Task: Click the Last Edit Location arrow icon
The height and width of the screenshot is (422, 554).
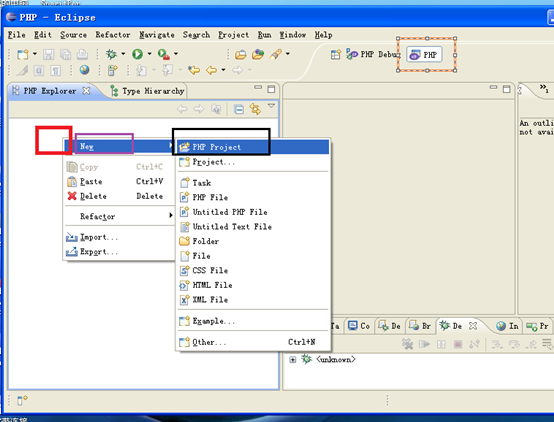Action: tap(194, 70)
